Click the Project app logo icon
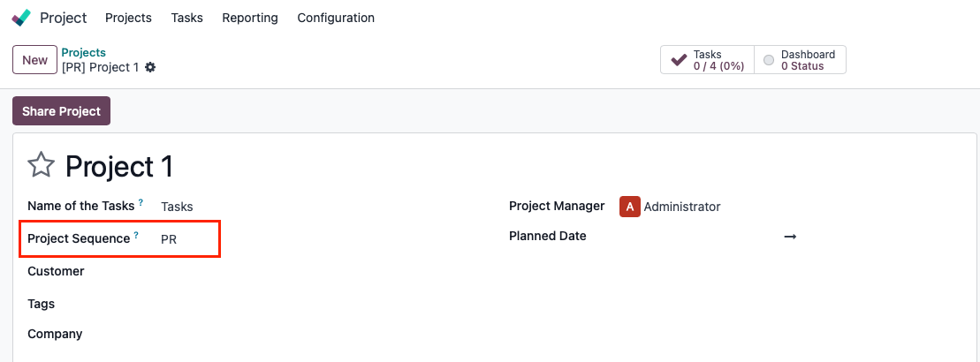 coord(21,18)
